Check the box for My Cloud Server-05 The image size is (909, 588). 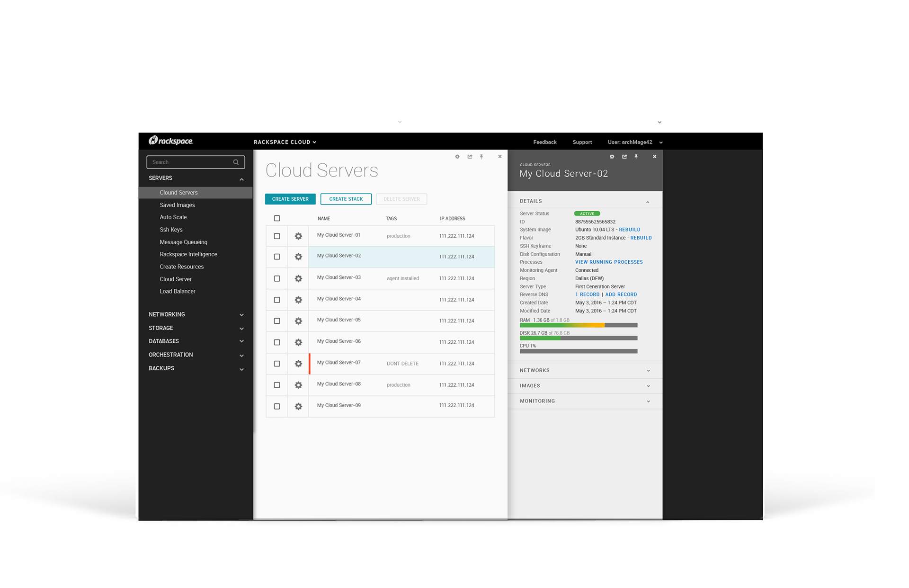click(x=277, y=321)
